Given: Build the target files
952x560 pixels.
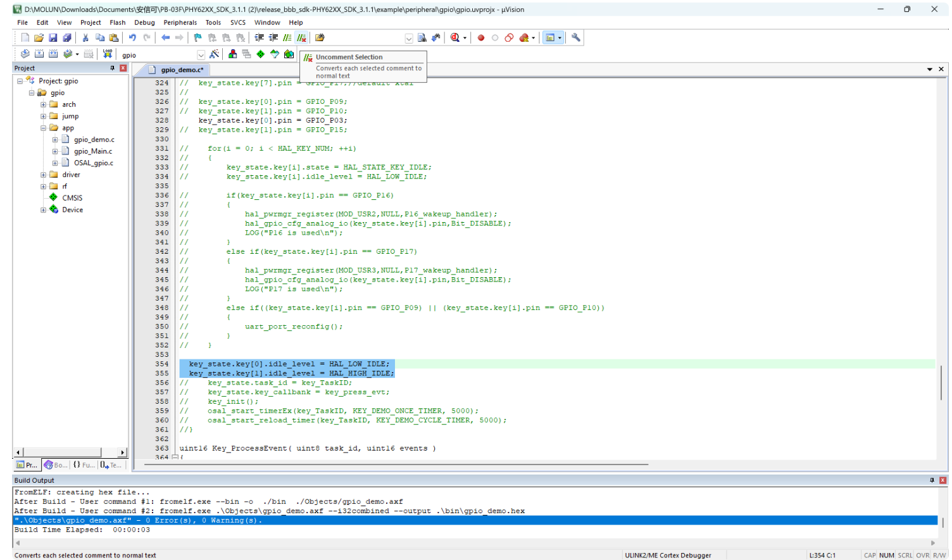Looking at the screenshot, I should tap(39, 54).
